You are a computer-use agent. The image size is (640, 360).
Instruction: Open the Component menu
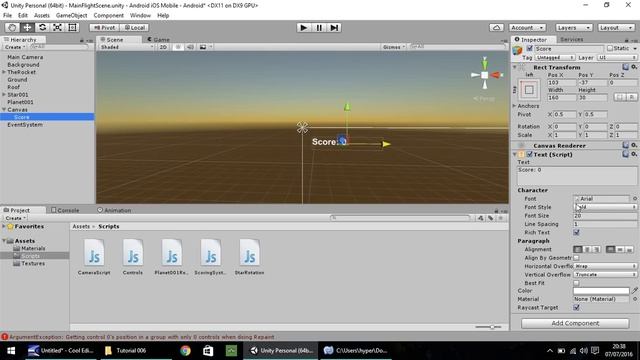[109, 16]
